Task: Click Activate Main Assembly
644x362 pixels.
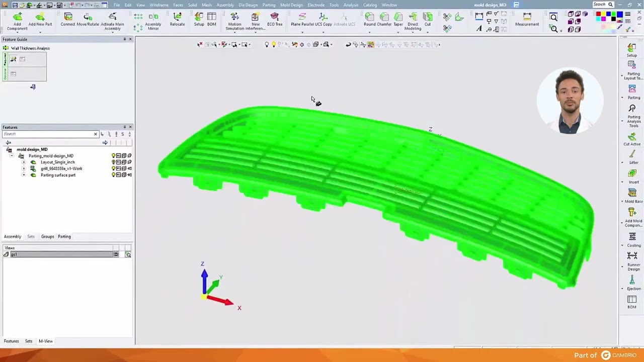Action: (x=112, y=21)
